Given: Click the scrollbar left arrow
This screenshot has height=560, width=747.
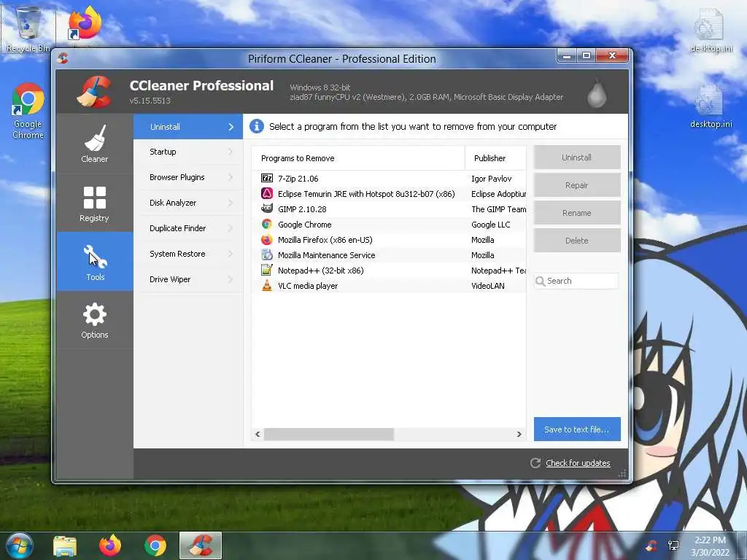Looking at the screenshot, I should (258, 434).
